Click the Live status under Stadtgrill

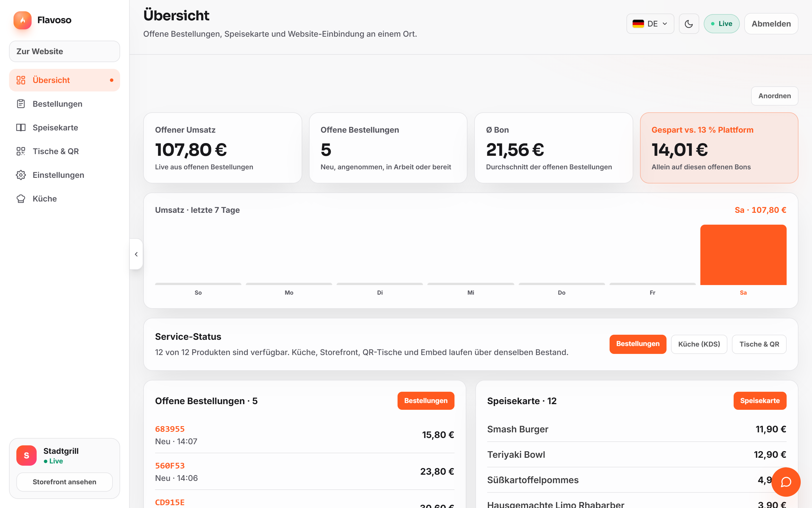tap(53, 461)
